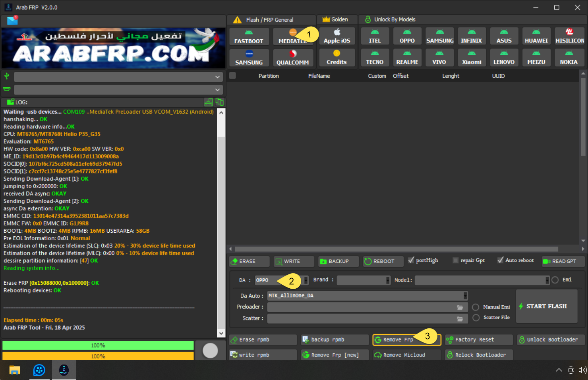The height and width of the screenshot is (380, 588).
Task: Open the mail notification icon
Action: (12, 20)
